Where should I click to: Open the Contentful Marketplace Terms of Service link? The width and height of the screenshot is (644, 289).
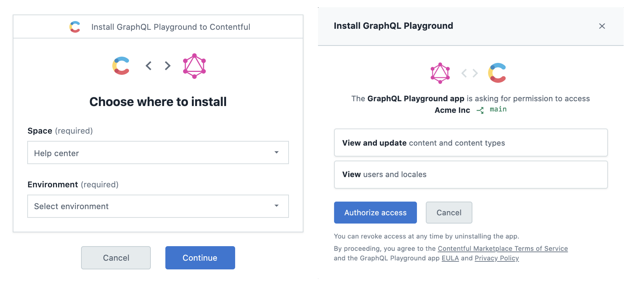(503, 248)
